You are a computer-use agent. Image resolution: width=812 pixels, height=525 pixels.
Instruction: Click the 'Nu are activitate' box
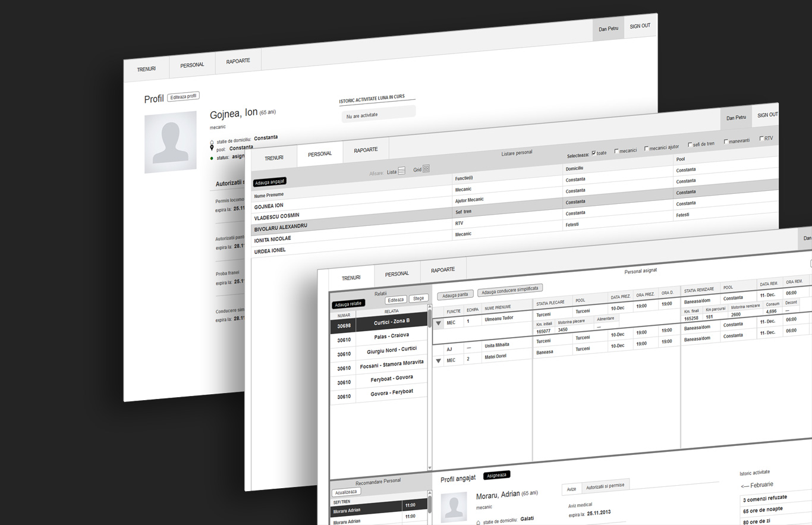click(379, 114)
